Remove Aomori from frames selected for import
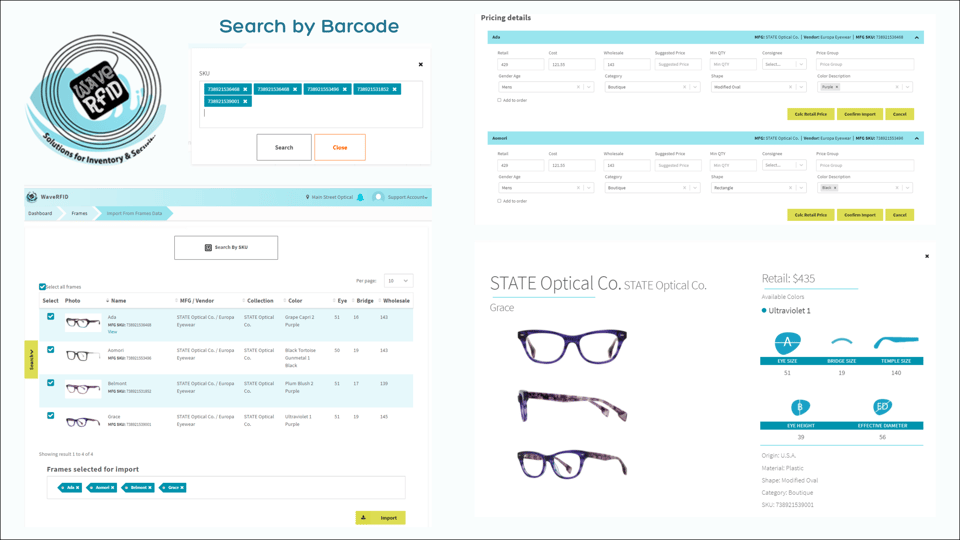Image resolution: width=960 pixels, height=540 pixels. point(113,488)
